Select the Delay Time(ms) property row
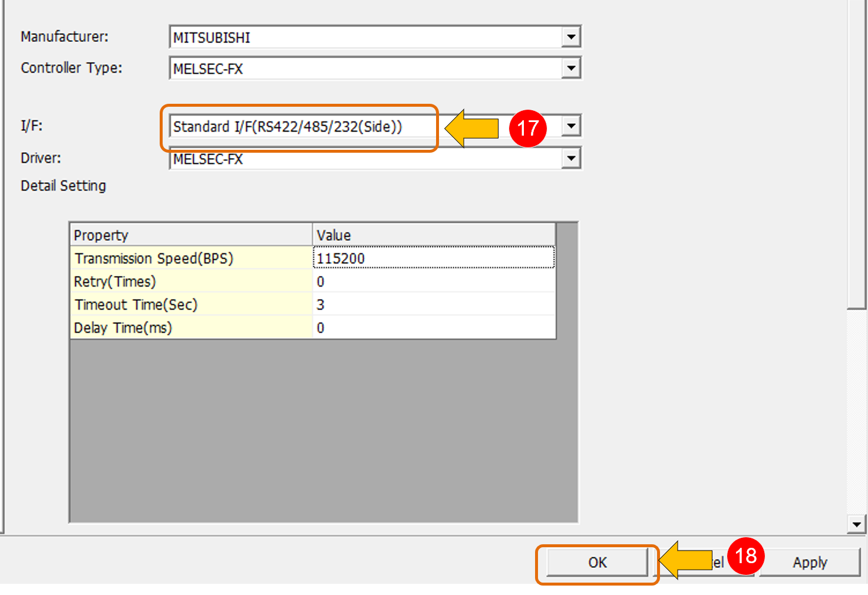 tap(191, 327)
